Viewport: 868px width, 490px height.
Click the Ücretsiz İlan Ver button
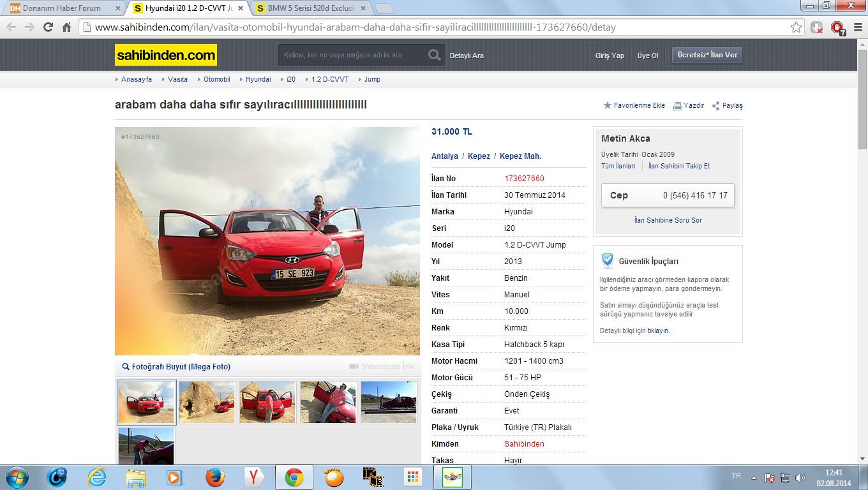click(x=707, y=55)
